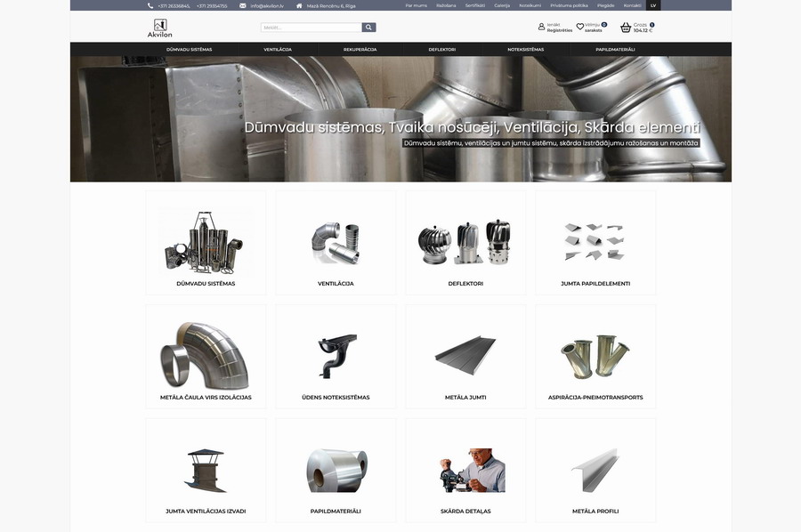Click the user account icon

pyautogui.click(x=541, y=27)
